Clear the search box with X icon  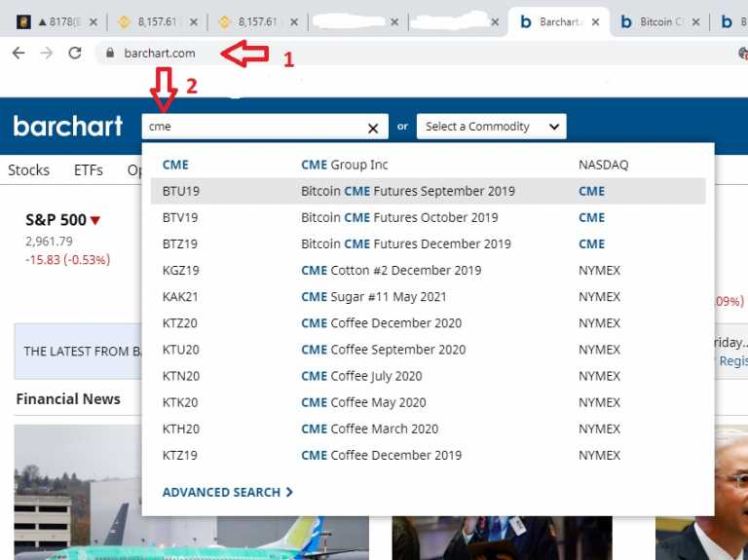pos(373,128)
